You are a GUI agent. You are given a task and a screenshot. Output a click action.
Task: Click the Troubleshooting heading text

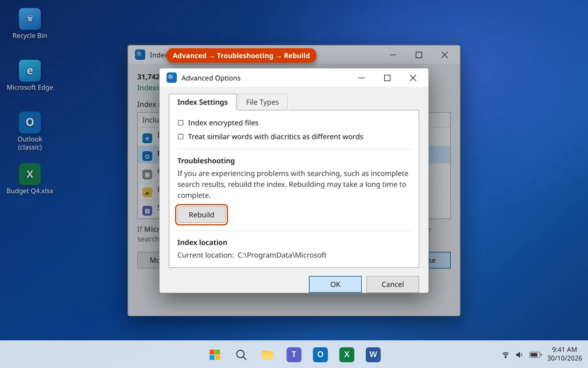206,161
